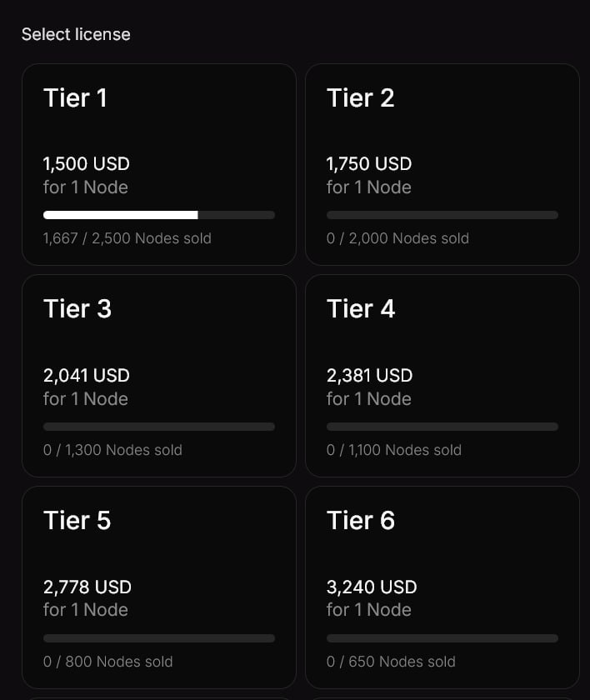Click the Tier 2 empty progress bar
Screen dimensions: 590x700
[x=442, y=215]
